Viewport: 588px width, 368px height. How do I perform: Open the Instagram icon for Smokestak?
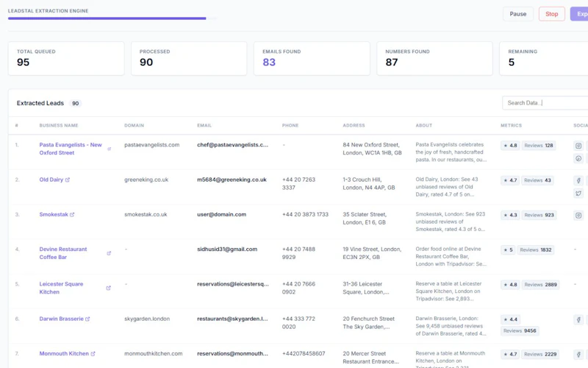point(578,215)
